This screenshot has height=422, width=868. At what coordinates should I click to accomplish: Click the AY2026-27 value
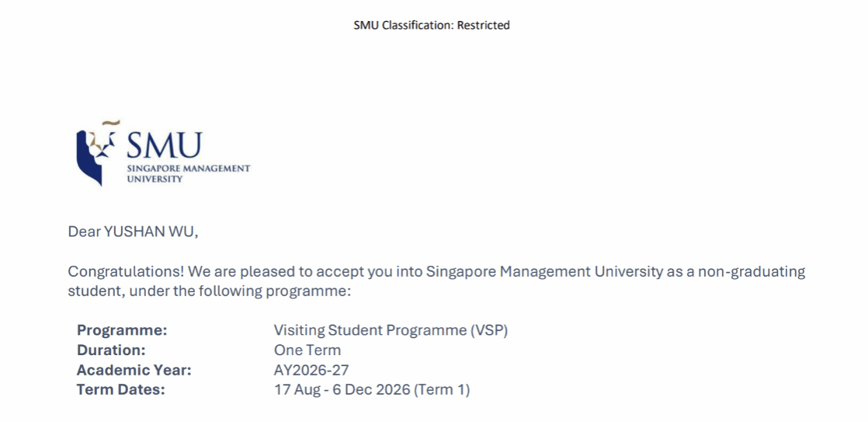pos(311,371)
